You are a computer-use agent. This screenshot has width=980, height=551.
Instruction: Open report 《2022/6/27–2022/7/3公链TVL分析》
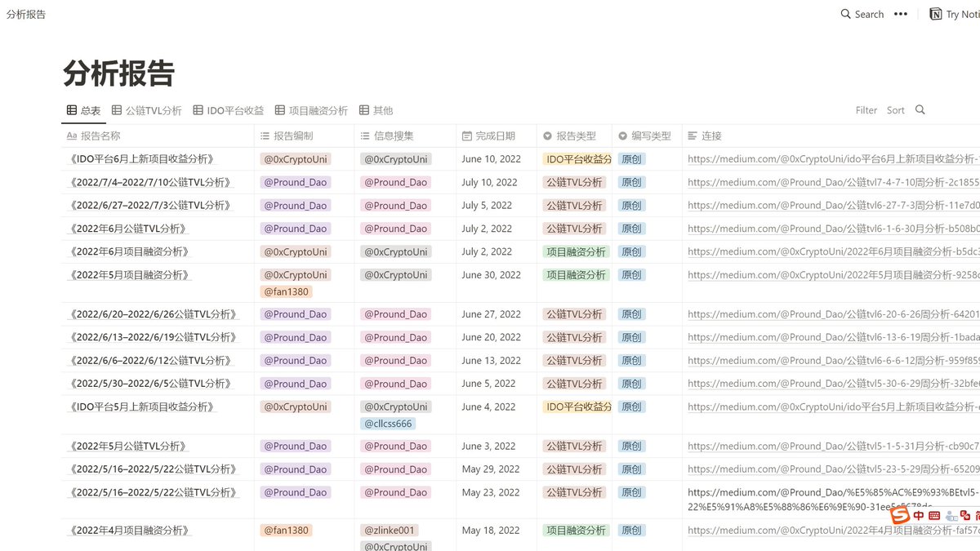click(151, 205)
